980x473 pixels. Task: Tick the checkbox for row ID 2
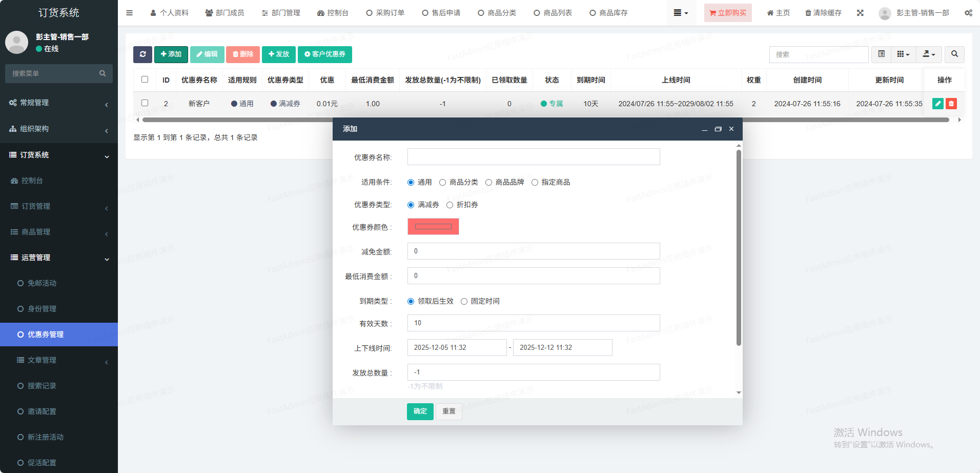click(x=145, y=103)
